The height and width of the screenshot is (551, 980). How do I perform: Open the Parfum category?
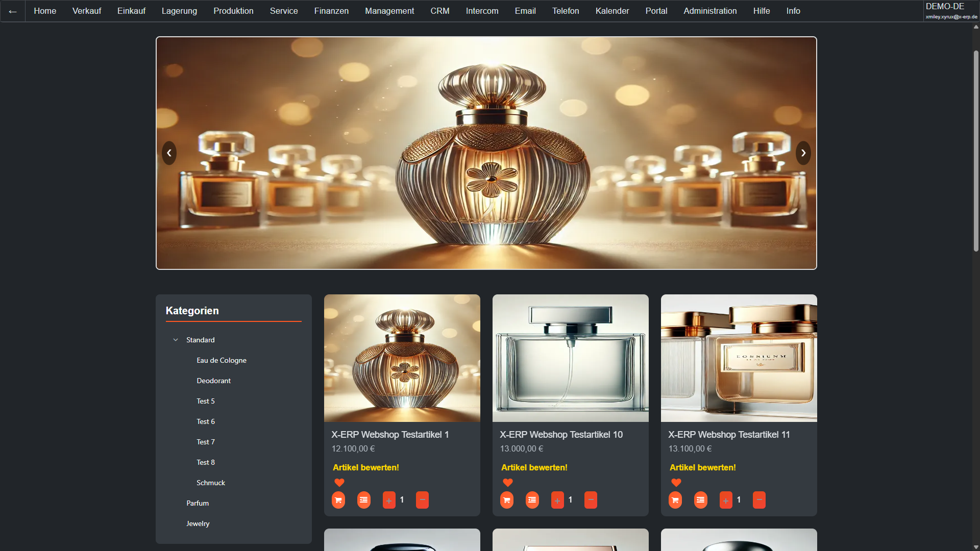pyautogui.click(x=197, y=503)
